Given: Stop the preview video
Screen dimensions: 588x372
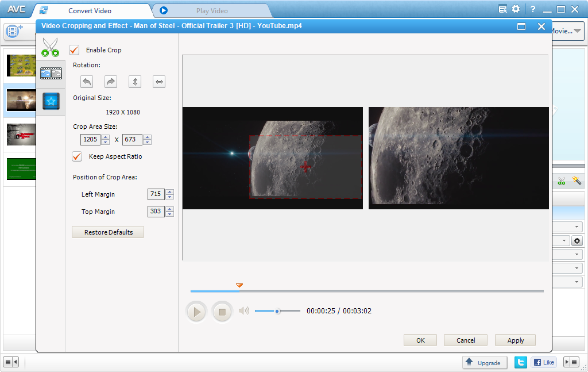Looking at the screenshot, I should click(x=222, y=312).
